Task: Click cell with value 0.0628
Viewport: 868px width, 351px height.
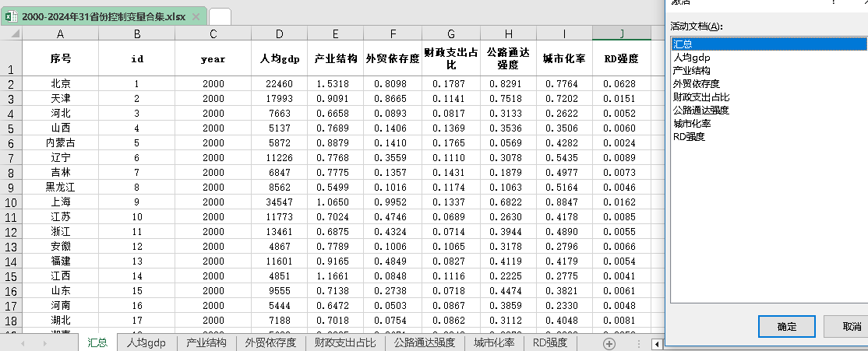Action: pos(621,84)
